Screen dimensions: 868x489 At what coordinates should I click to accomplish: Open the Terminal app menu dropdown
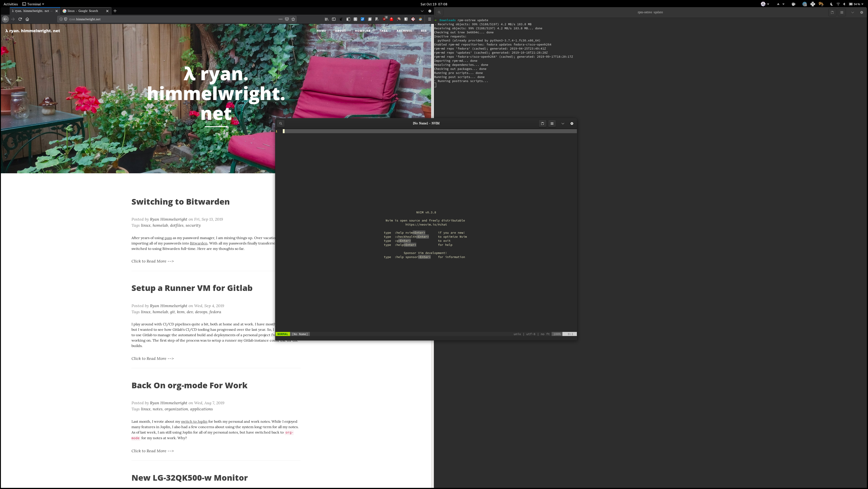coord(34,4)
